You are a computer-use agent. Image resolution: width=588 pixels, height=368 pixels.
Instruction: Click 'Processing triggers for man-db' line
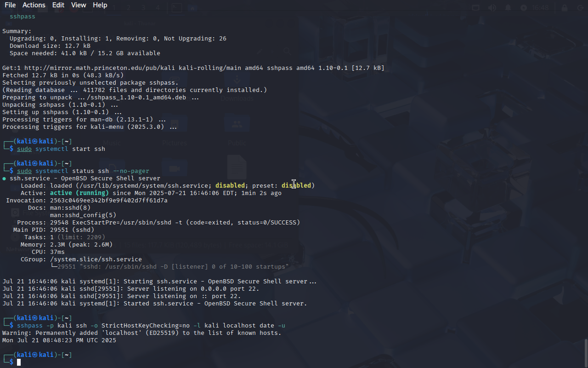[x=84, y=120]
